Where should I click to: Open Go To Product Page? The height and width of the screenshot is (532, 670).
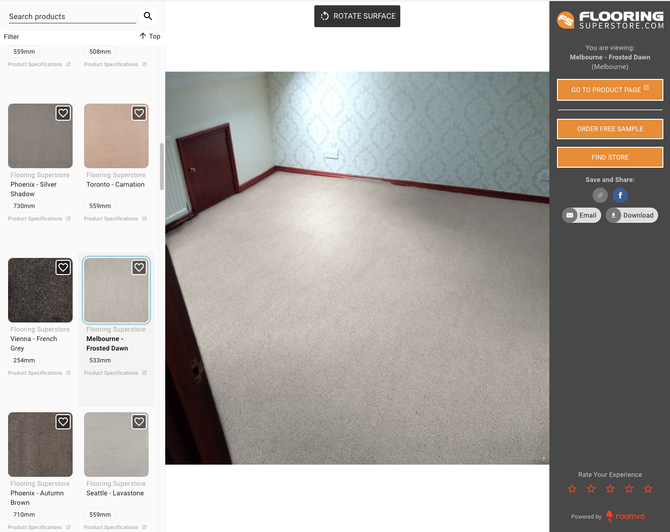610,90
